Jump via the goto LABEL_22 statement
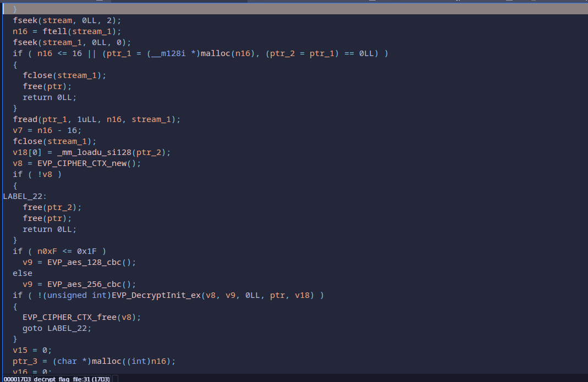 tap(57, 328)
